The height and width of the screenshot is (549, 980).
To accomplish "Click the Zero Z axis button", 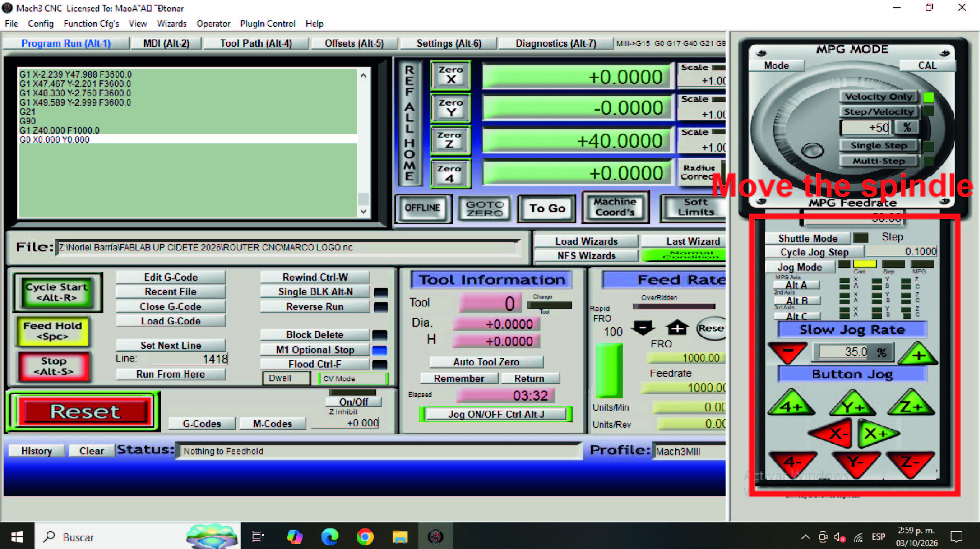I will (451, 141).
